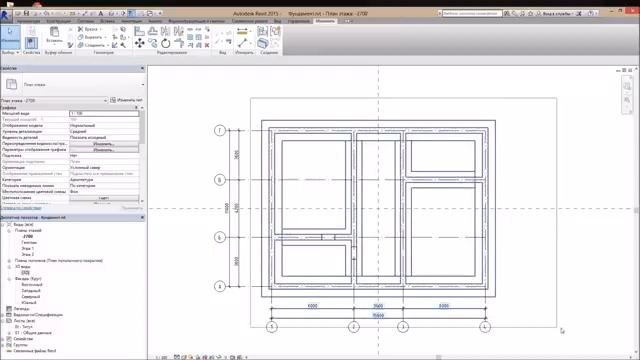Viewport: 640px width, 360px height.
Task: Click the color scheme value button
Action: (x=104, y=198)
